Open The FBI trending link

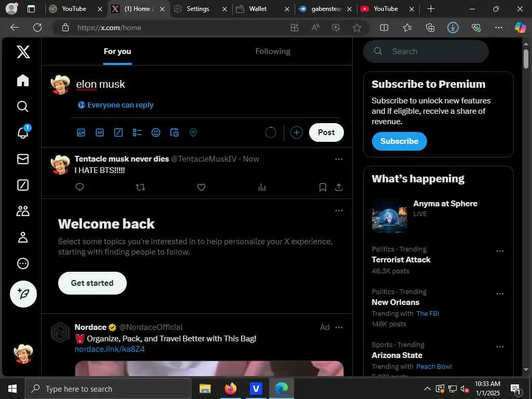pyautogui.click(x=428, y=313)
